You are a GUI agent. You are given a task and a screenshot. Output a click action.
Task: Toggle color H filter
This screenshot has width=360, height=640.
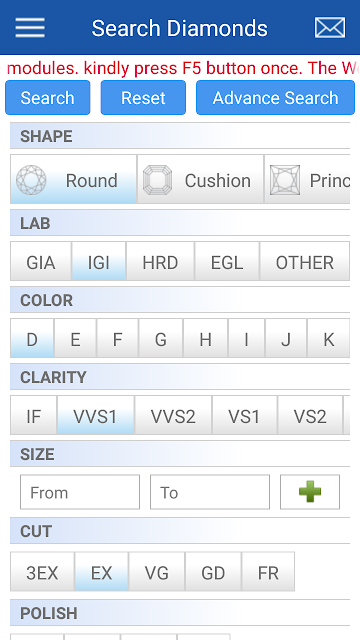[x=205, y=338]
